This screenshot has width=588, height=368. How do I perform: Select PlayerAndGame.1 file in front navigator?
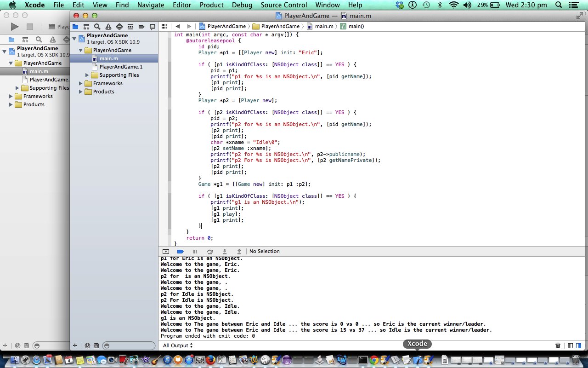pos(114,67)
